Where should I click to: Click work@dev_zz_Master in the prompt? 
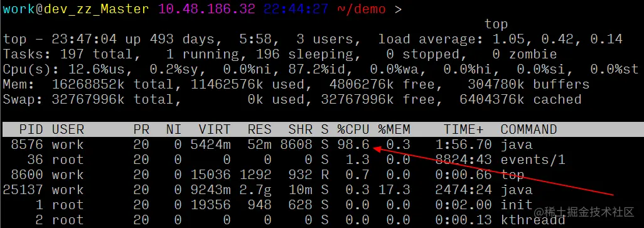click(x=76, y=9)
